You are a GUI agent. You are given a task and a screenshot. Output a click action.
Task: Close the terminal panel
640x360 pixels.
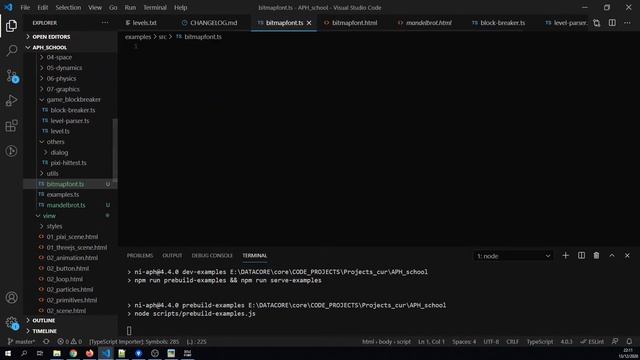tap(627, 256)
